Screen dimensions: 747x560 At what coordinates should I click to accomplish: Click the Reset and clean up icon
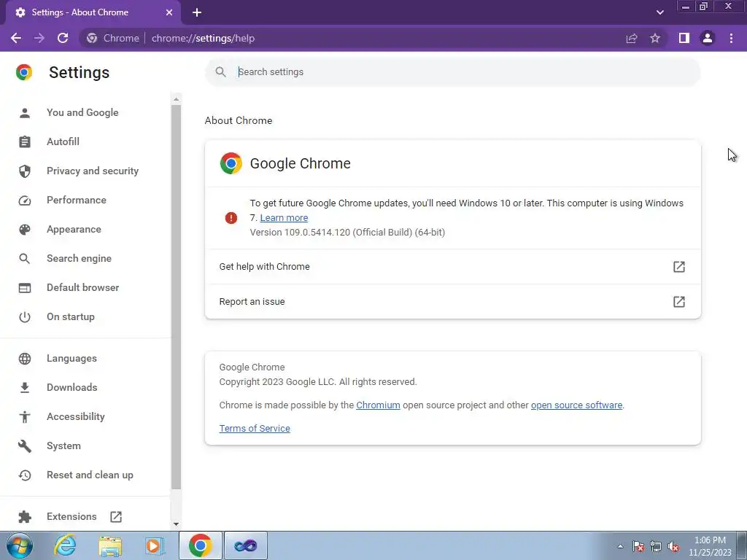pyautogui.click(x=25, y=475)
